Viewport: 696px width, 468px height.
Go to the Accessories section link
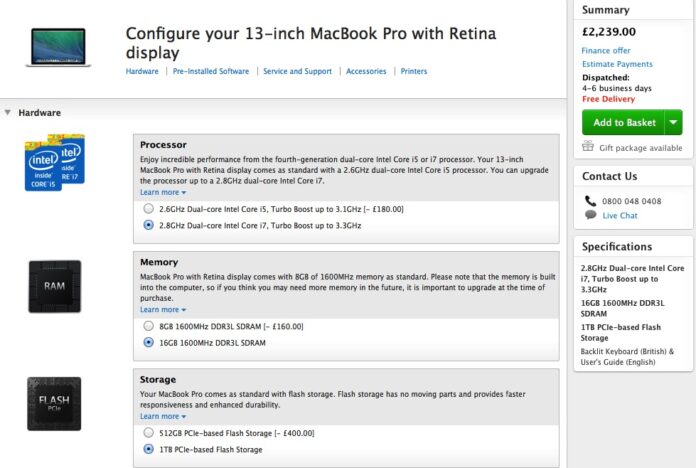point(366,72)
